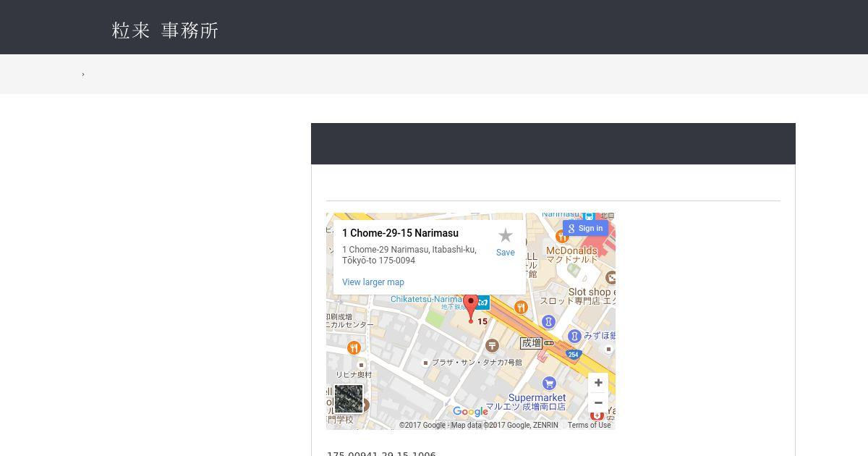Click the View larger map link

[373, 282]
